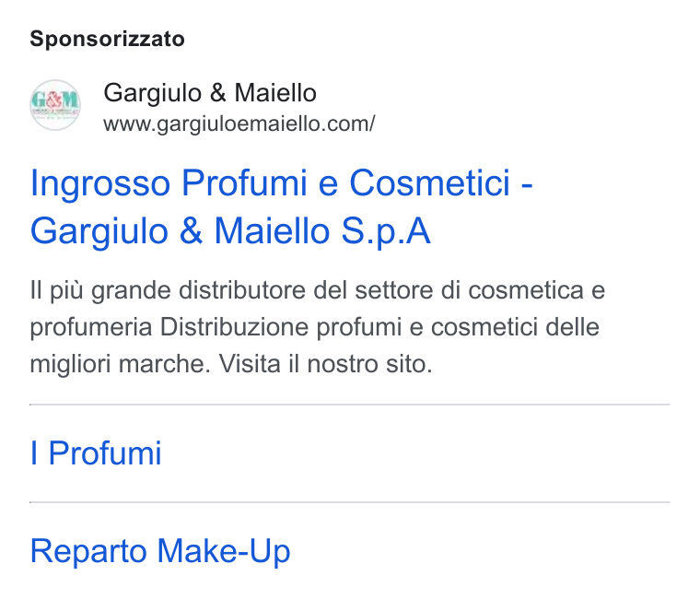700x599 pixels.
Task: Click 'migliori marche' in the ad description
Action: pyautogui.click(x=120, y=364)
